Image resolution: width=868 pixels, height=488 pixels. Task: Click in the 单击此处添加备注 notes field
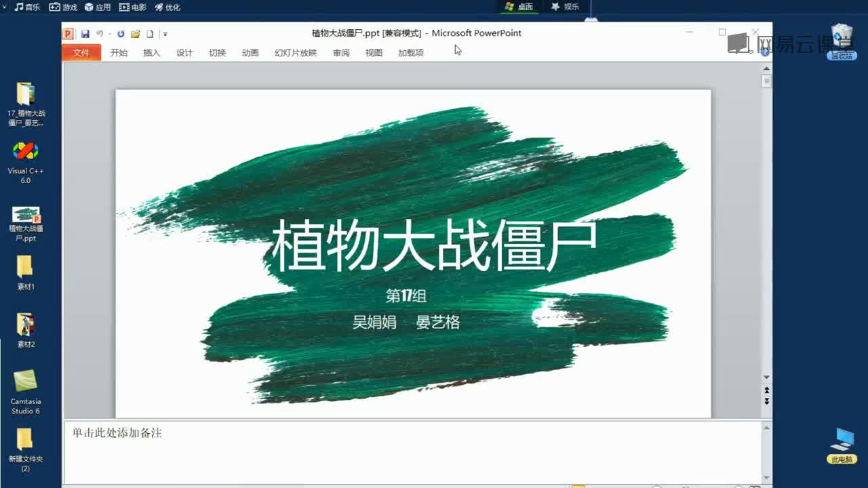click(x=412, y=452)
